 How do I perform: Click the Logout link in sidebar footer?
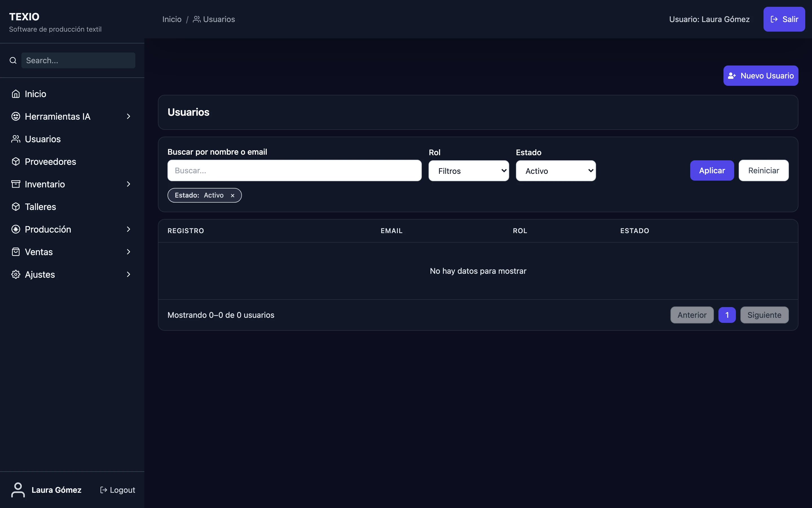(118, 490)
